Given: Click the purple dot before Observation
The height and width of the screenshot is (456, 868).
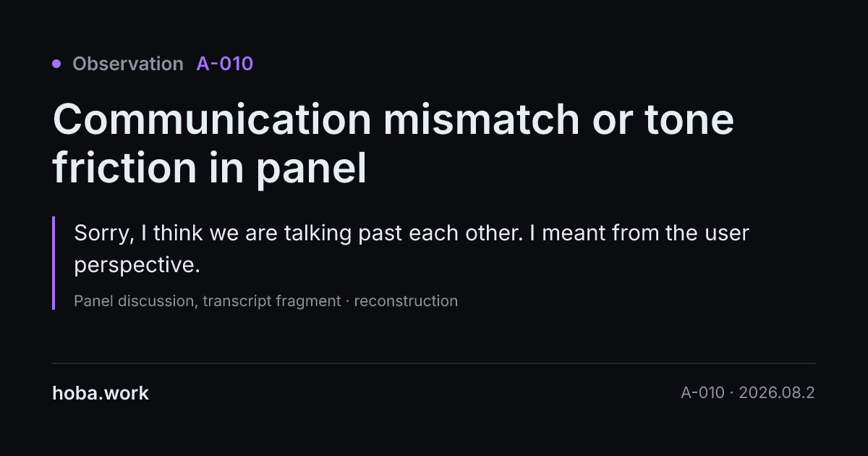Looking at the screenshot, I should click(x=56, y=64).
